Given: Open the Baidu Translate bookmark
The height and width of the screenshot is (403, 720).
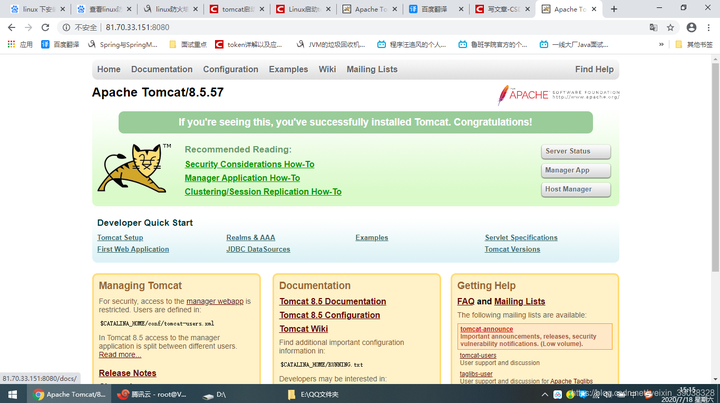Looking at the screenshot, I should (60, 45).
